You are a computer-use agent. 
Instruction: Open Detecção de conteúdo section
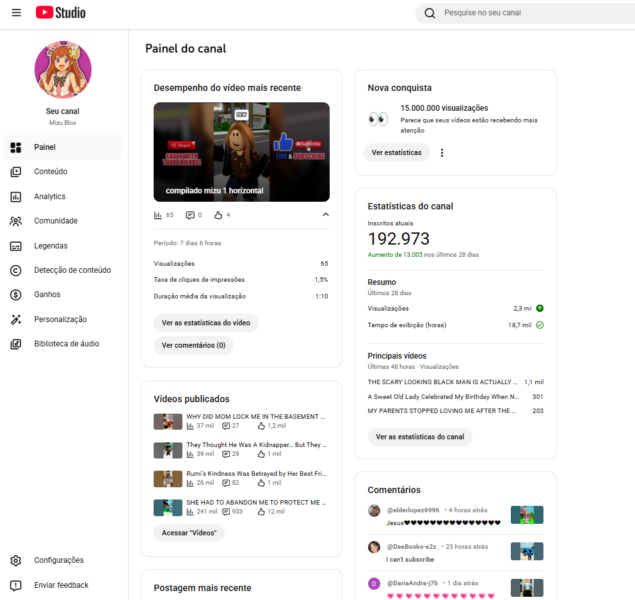[x=63, y=270]
